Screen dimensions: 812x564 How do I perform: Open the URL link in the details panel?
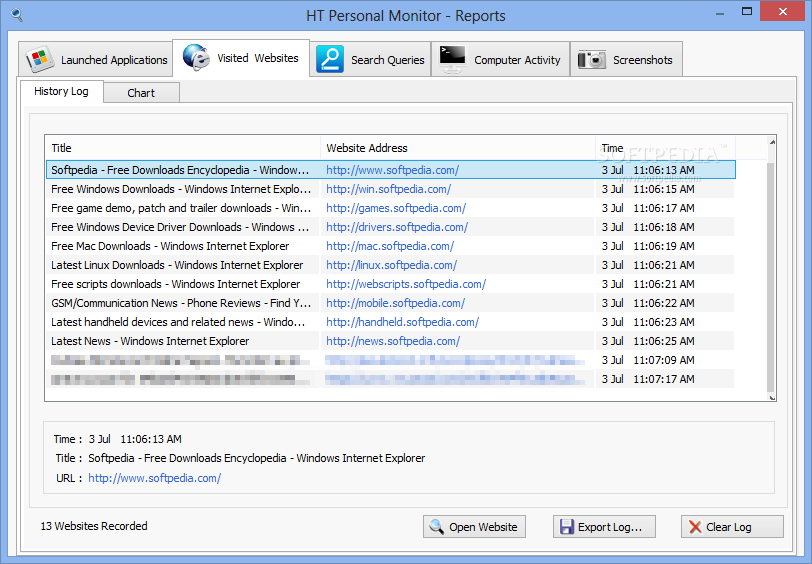155,478
